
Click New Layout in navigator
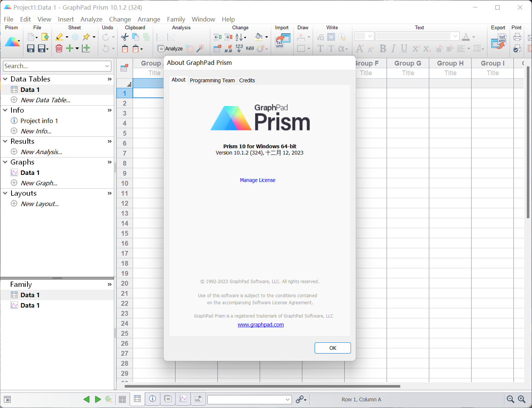pyautogui.click(x=40, y=204)
